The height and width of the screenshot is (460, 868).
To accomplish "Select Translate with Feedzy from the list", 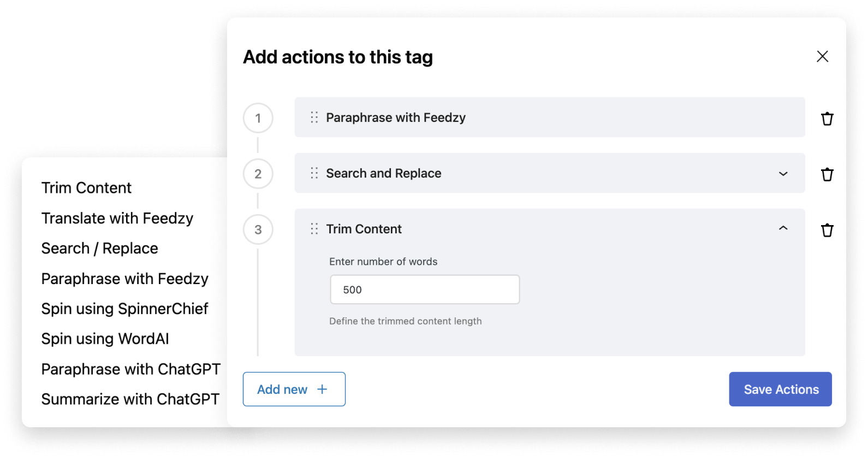I will click(117, 218).
